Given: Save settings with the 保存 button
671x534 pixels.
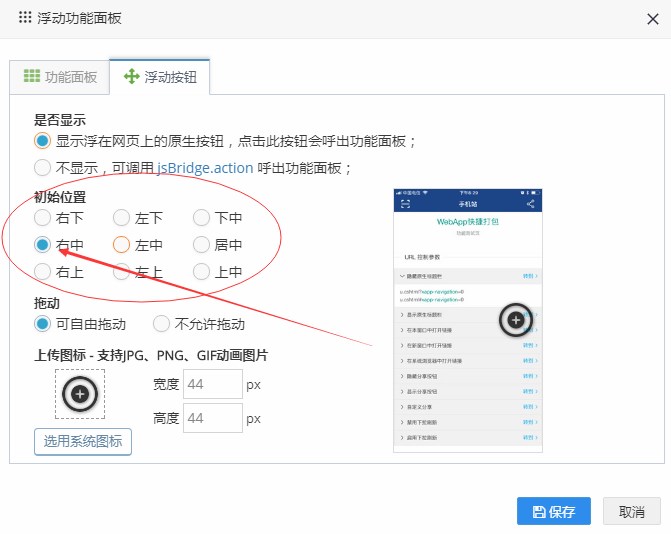Looking at the screenshot, I should pos(554,511).
